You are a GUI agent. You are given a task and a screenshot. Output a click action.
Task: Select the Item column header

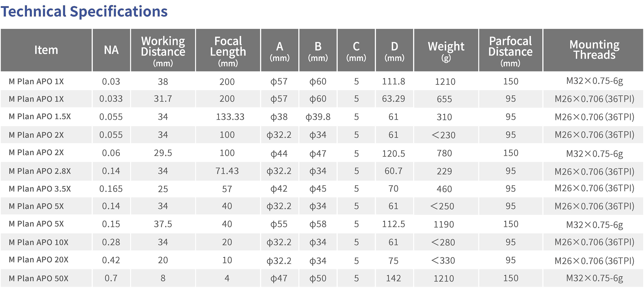pos(46,50)
